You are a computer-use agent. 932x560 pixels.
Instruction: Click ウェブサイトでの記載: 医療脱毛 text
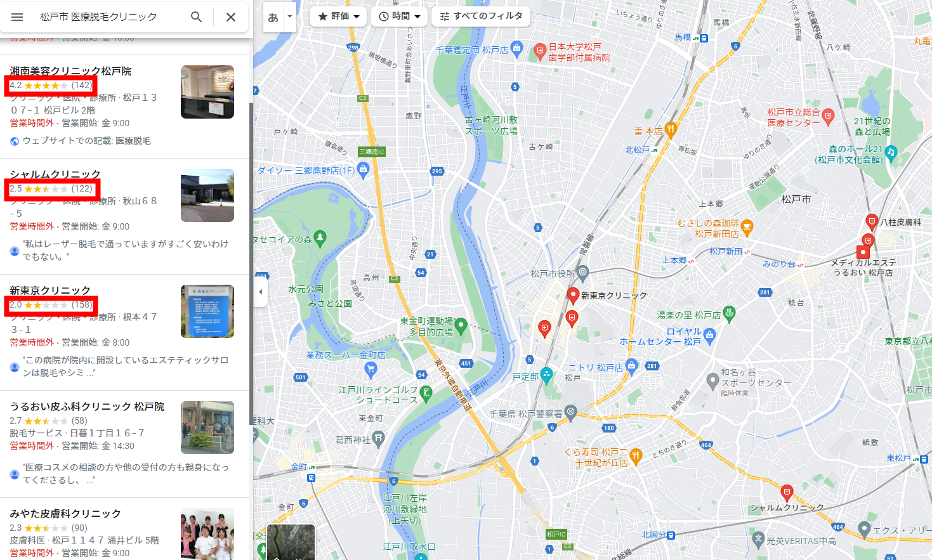(x=87, y=141)
